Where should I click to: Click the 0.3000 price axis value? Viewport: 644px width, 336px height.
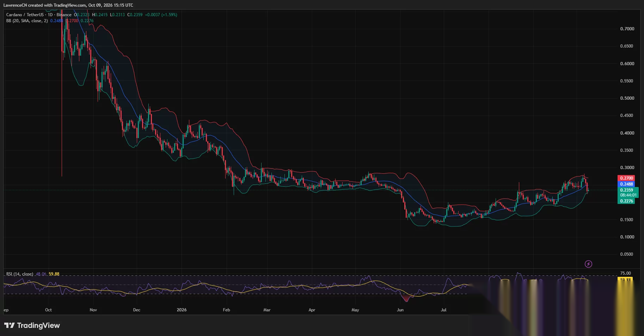[627, 168]
